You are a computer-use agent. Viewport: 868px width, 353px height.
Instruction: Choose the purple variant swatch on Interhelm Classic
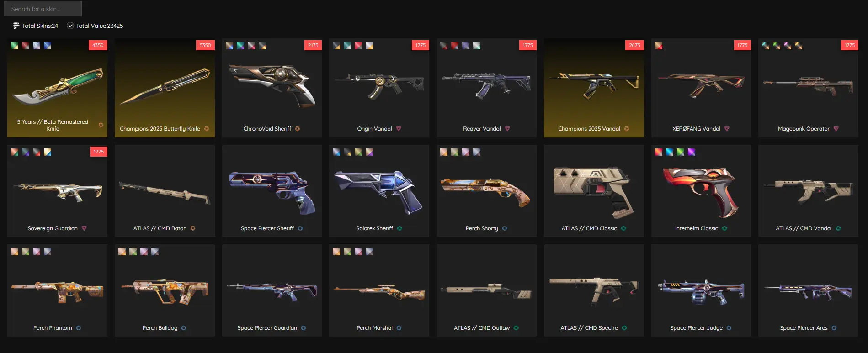[692, 152]
